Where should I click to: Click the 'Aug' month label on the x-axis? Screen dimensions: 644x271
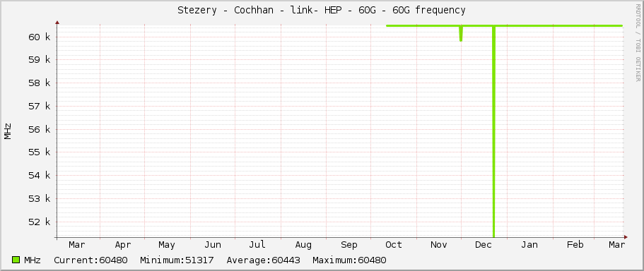(303, 245)
